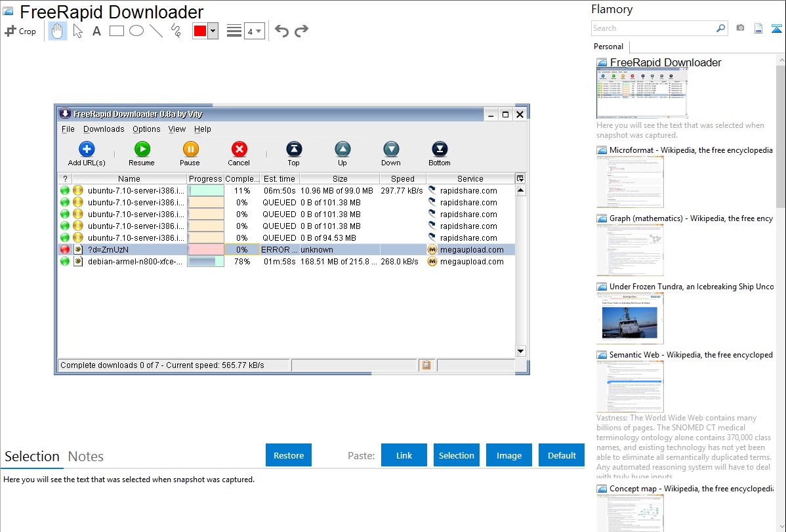786x532 pixels.
Task: Undo the last annotation
Action: pyautogui.click(x=281, y=31)
